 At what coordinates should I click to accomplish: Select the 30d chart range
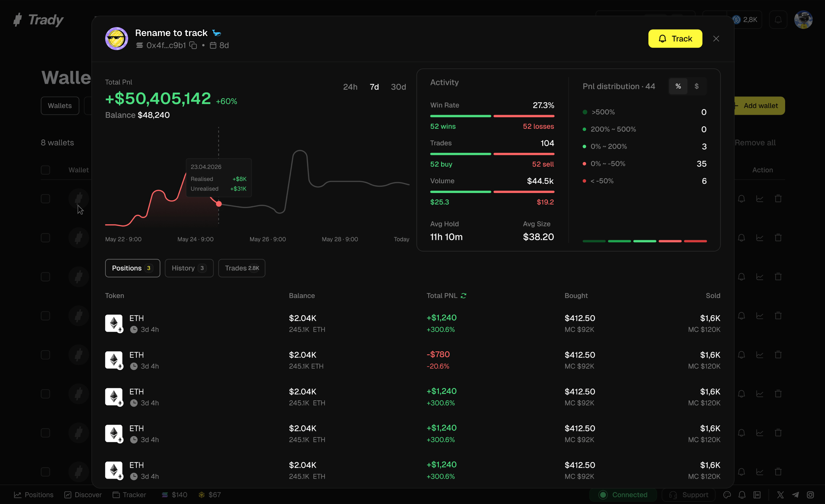click(398, 87)
